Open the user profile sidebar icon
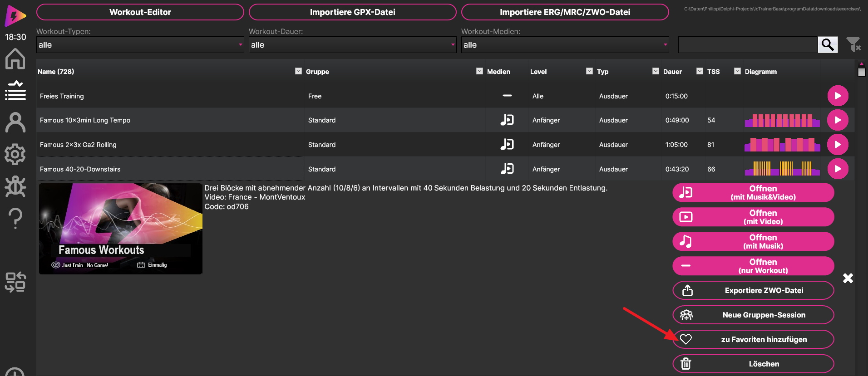868x376 pixels. [15, 122]
